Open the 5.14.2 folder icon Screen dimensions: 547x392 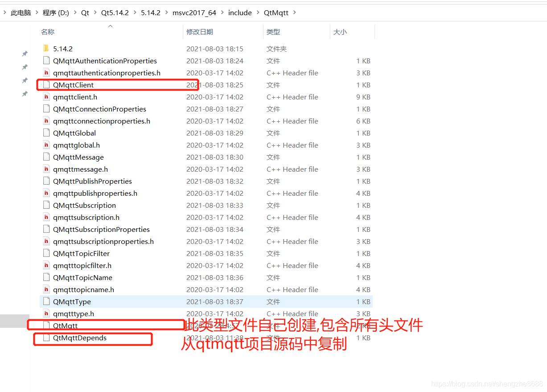pyautogui.click(x=46, y=49)
